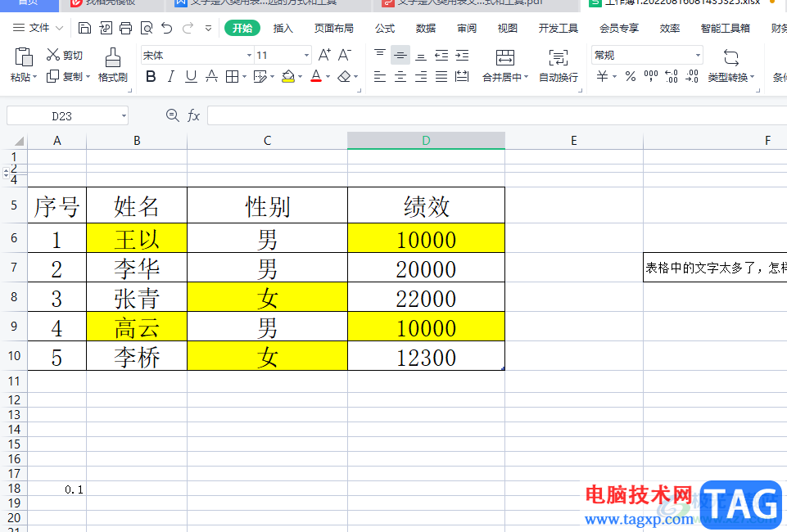The height and width of the screenshot is (532, 787).
Task: Click decrease decimal places icon
Action: (692, 76)
